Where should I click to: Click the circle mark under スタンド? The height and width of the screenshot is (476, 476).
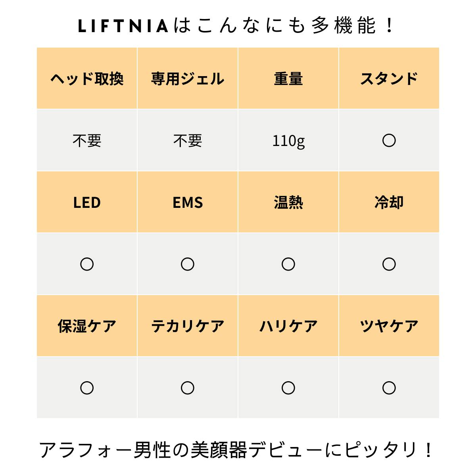(x=389, y=140)
